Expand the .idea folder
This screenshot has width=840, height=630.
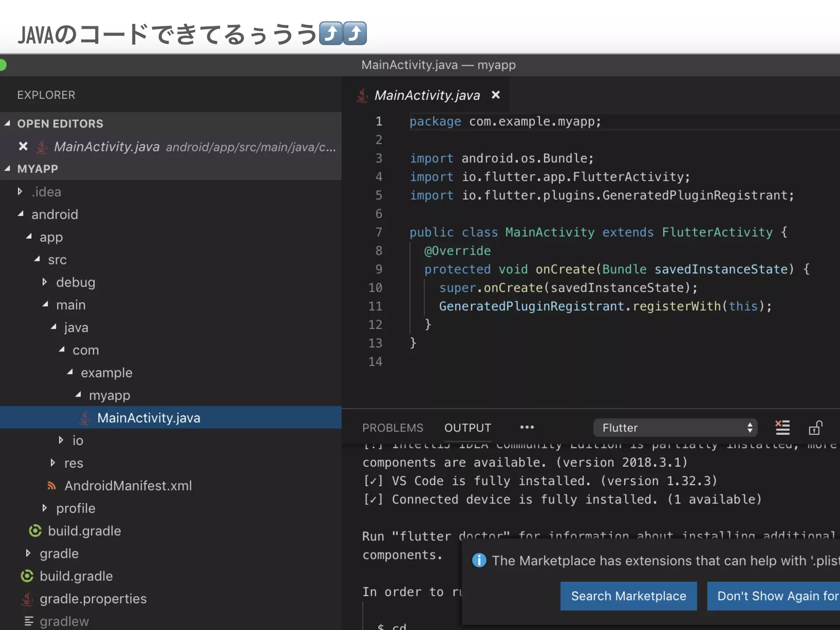20,192
